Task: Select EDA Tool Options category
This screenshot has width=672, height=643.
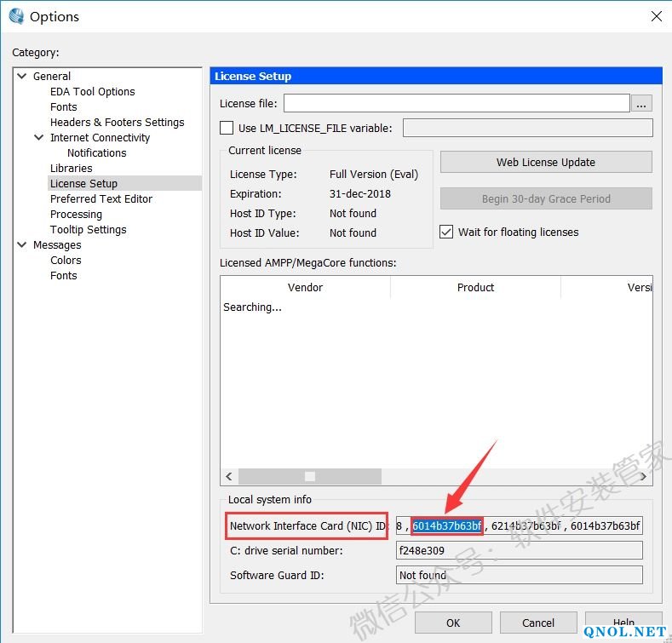Action: pos(92,92)
